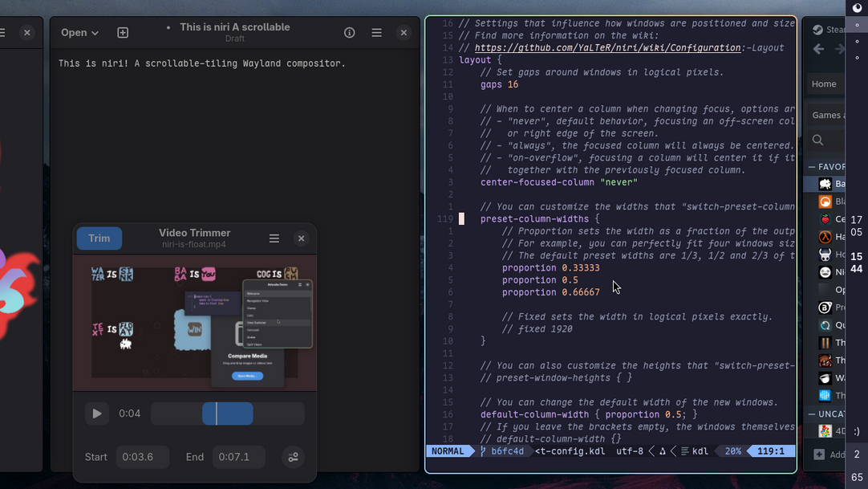Viewport: 868px width, 489px height.
Task: Click the End time field showing 0:07.1
Action: [x=238, y=457]
